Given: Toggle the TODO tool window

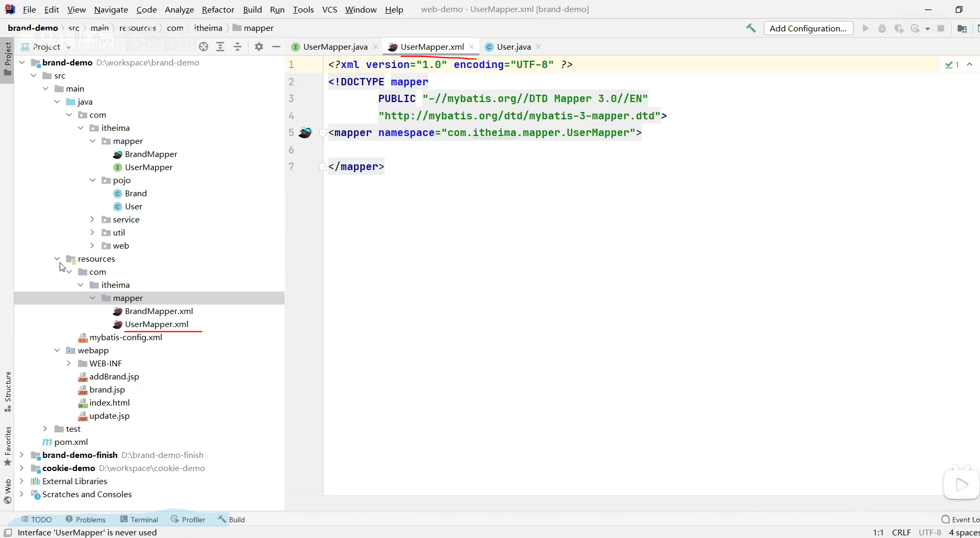Looking at the screenshot, I should 37,519.
